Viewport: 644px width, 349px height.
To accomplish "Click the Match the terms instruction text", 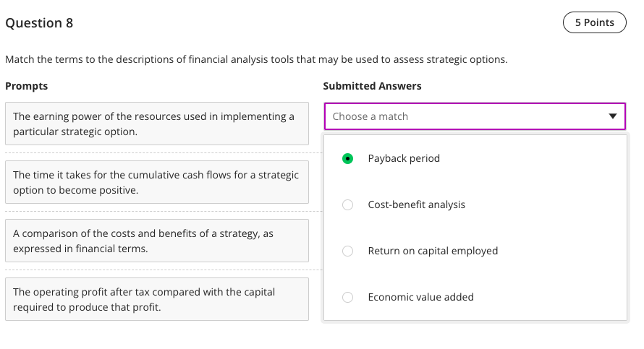I will tap(256, 59).
